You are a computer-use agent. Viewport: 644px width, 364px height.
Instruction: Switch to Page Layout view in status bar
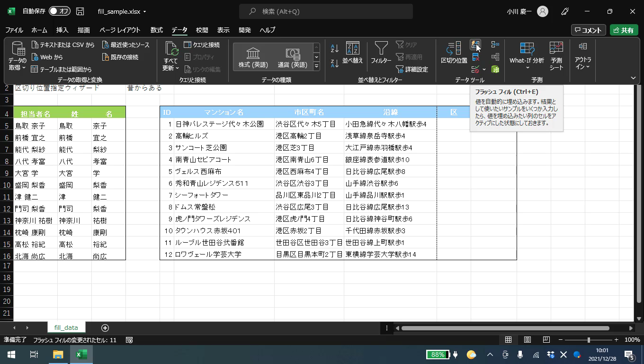tap(527, 340)
